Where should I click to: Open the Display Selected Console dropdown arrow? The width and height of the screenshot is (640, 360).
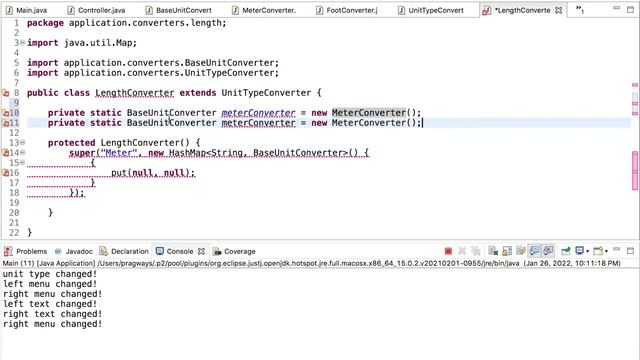click(x=587, y=251)
